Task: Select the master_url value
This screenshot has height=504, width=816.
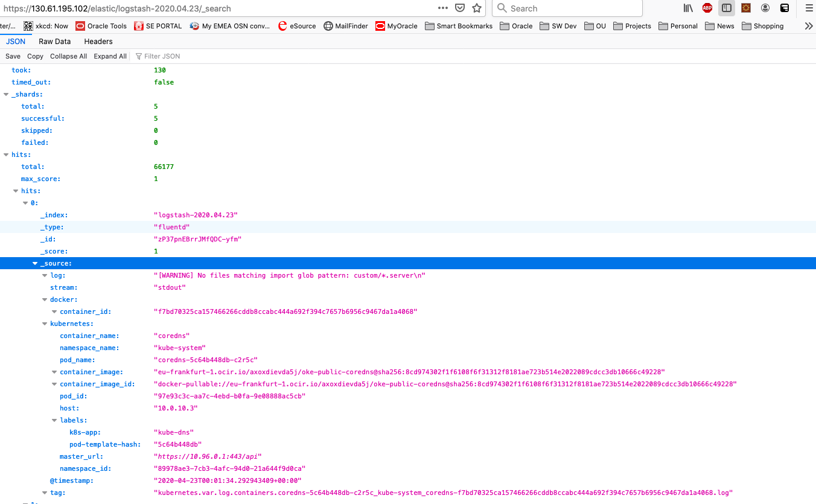Action: pyautogui.click(x=208, y=456)
